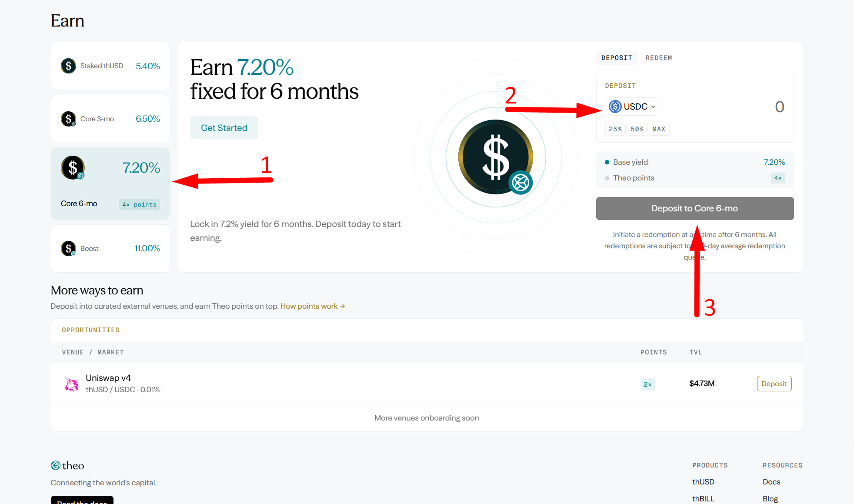Select the 50% amount option

click(x=637, y=129)
